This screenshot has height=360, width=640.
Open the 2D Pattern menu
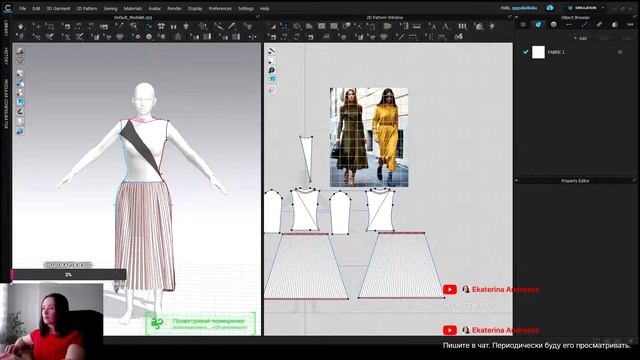click(x=87, y=8)
